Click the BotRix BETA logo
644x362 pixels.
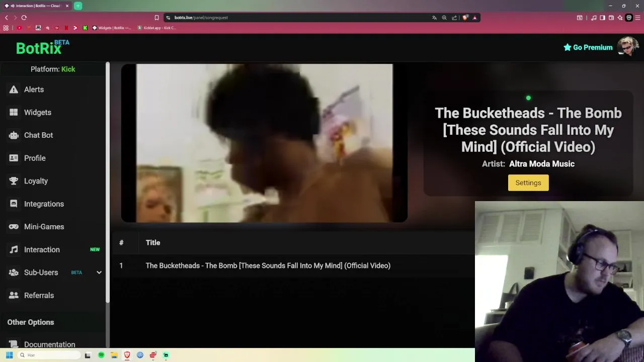click(42, 47)
